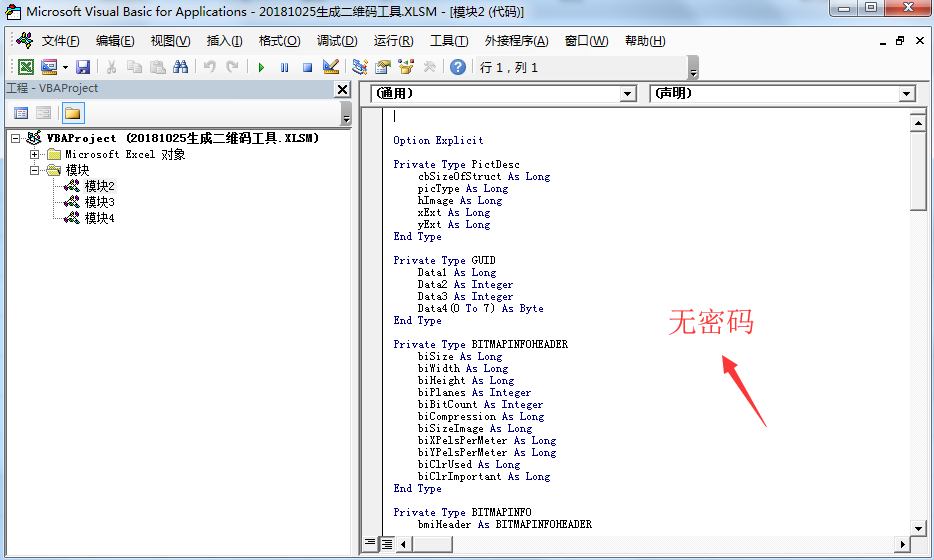Click the Undo arrow icon
This screenshot has width=934, height=560.
coord(210,67)
